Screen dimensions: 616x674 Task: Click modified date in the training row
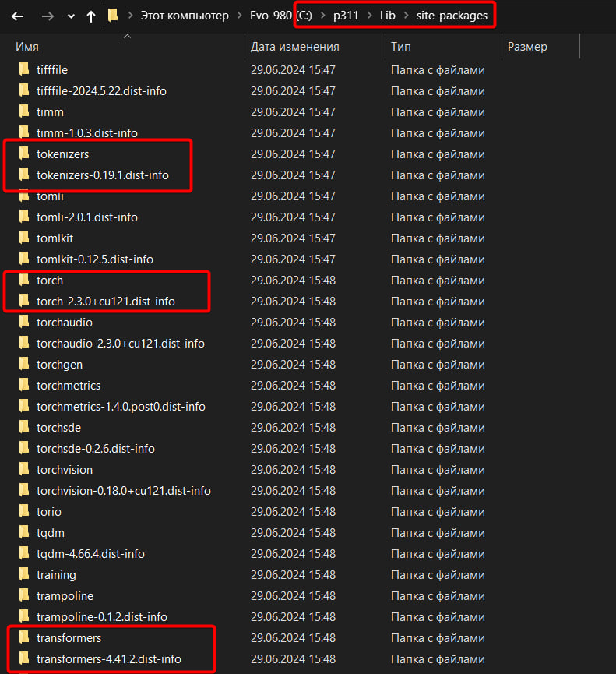293,575
